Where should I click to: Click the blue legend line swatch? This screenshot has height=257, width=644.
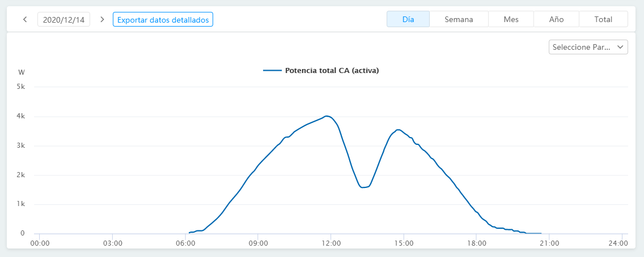[x=272, y=71]
